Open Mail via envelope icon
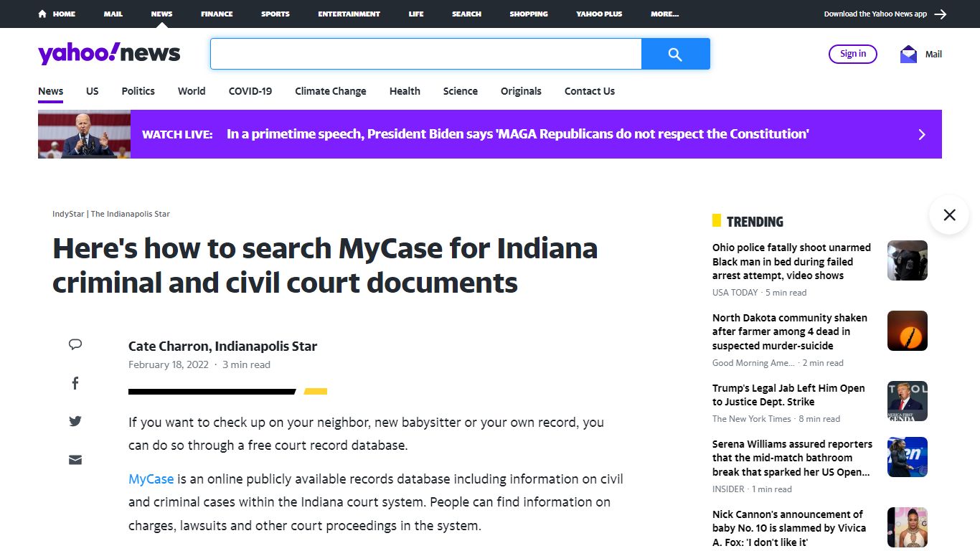Image resolution: width=980 pixels, height=551 pixels. 908,54
